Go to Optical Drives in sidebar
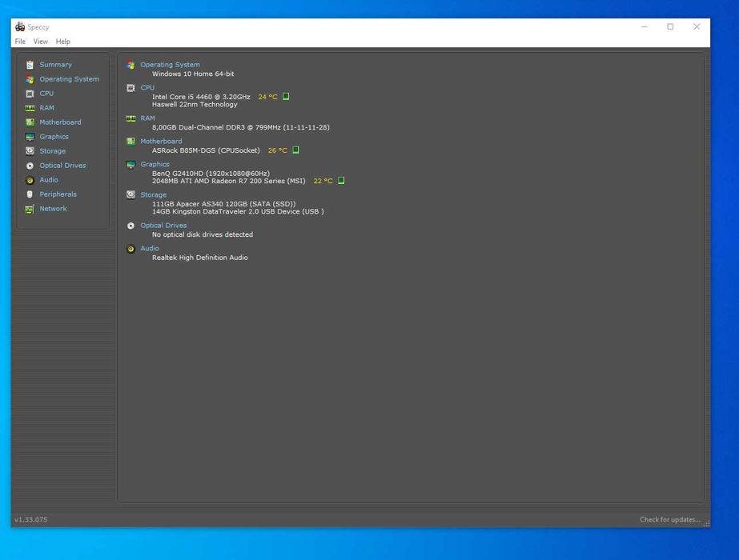This screenshot has width=739, height=560. coord(62,166)
